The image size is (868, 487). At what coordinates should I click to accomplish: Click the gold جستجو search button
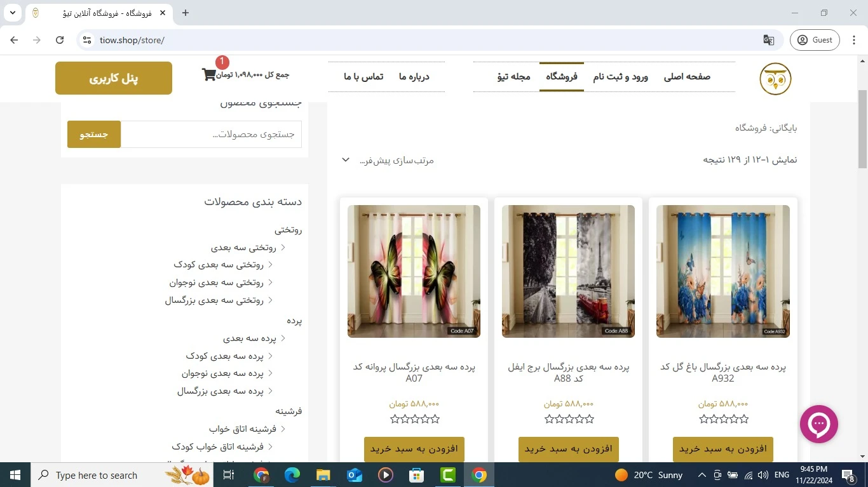pyautogui.click(x=94, y=135)
